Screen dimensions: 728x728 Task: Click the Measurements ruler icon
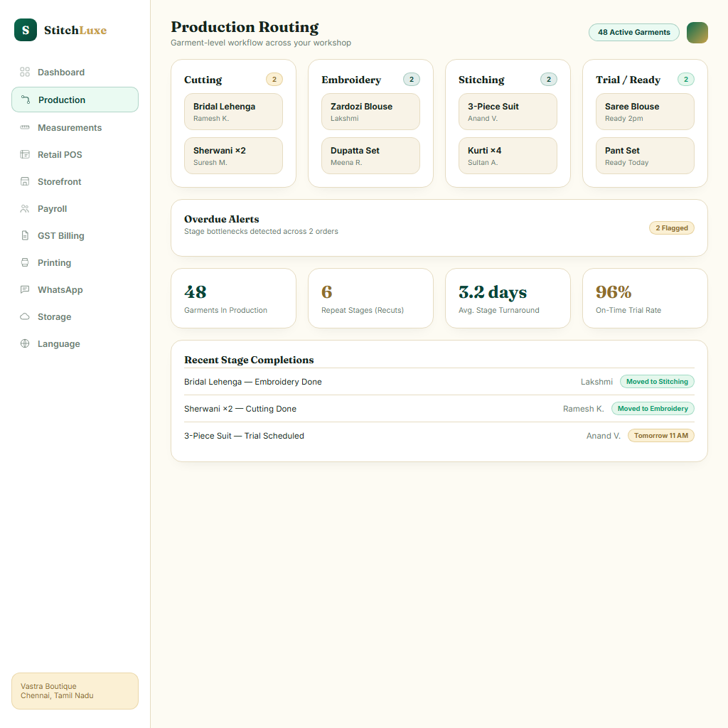[x=25, y=127]
